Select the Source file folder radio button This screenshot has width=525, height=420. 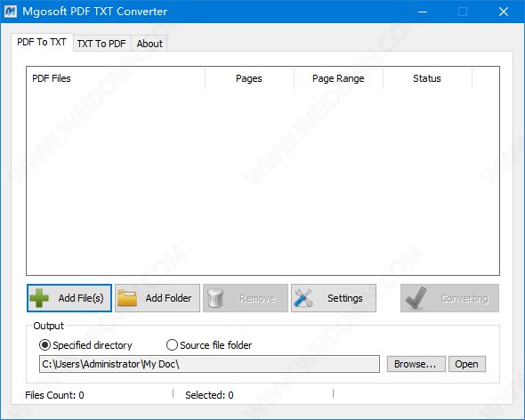(x=172, y=345)
